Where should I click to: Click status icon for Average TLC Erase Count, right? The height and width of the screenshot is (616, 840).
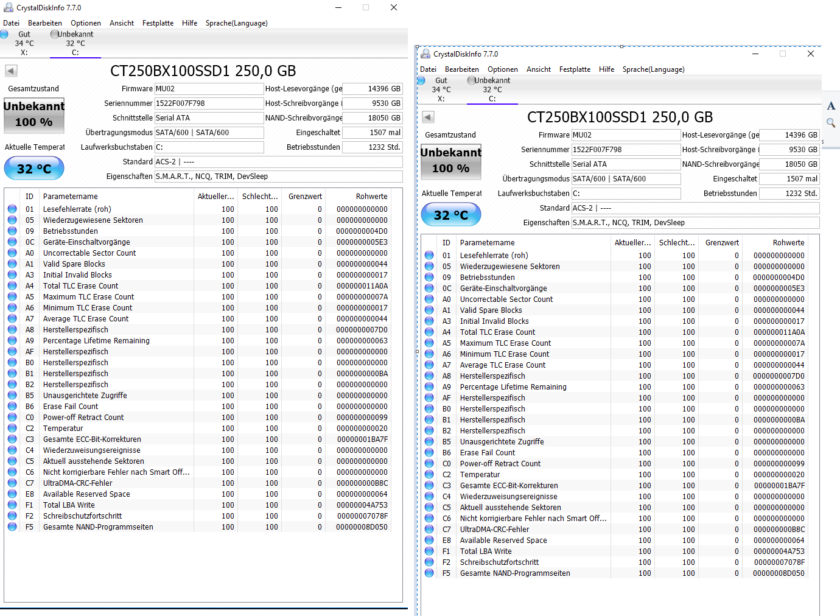[429, 365]
